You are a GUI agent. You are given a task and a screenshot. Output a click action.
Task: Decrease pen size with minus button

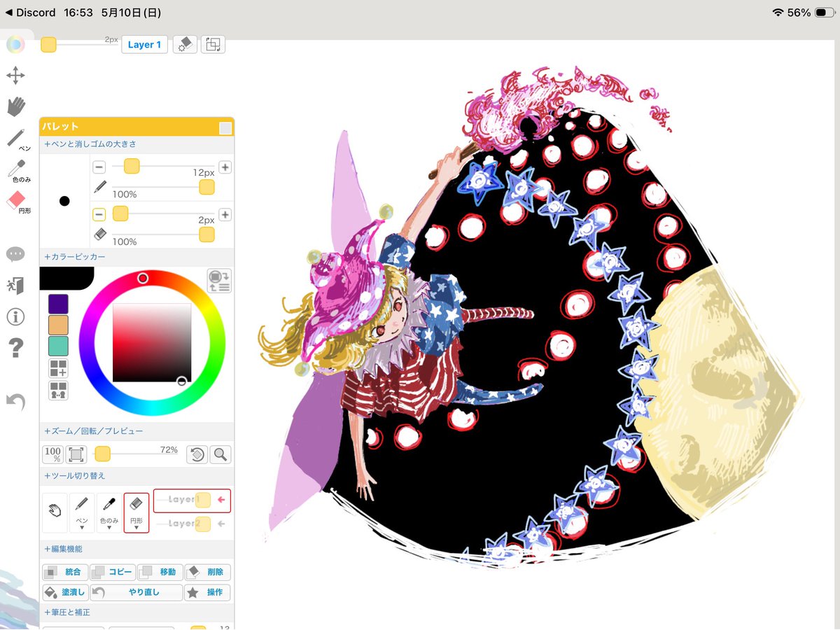99,167
